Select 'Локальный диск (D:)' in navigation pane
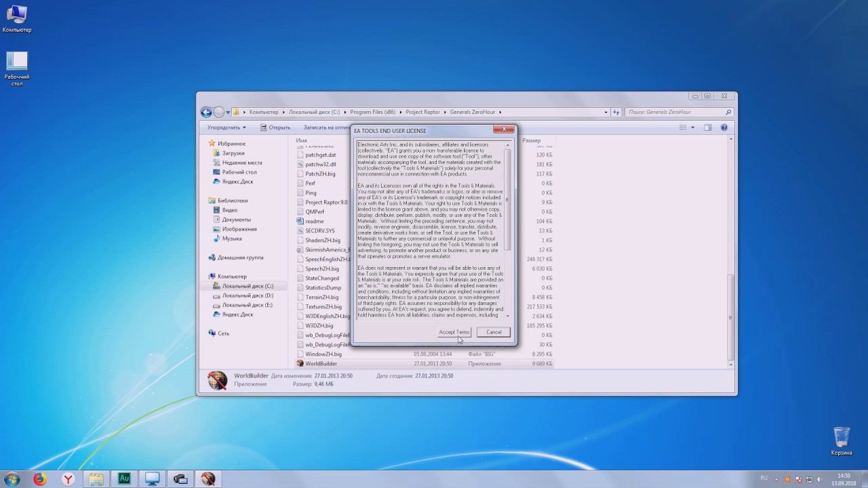The width and height of the screenshot is (868, 488). tap(248, 296)
